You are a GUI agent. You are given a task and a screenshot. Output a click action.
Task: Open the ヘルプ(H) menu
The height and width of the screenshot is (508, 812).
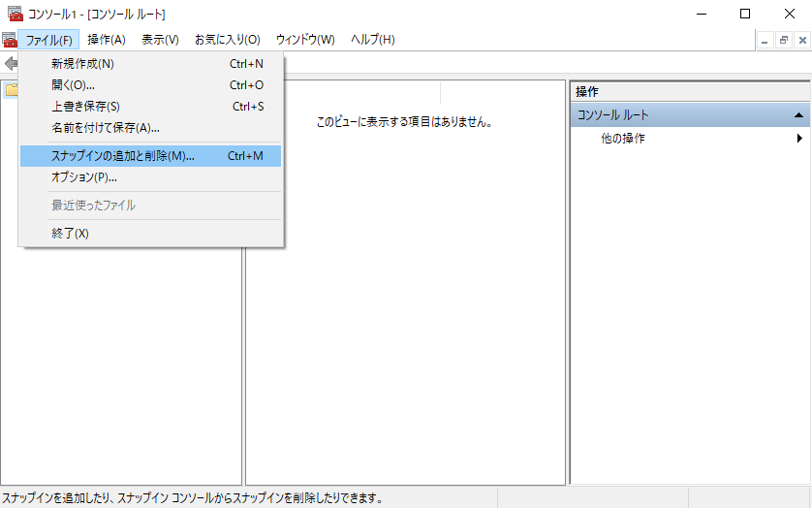point(372,40)
